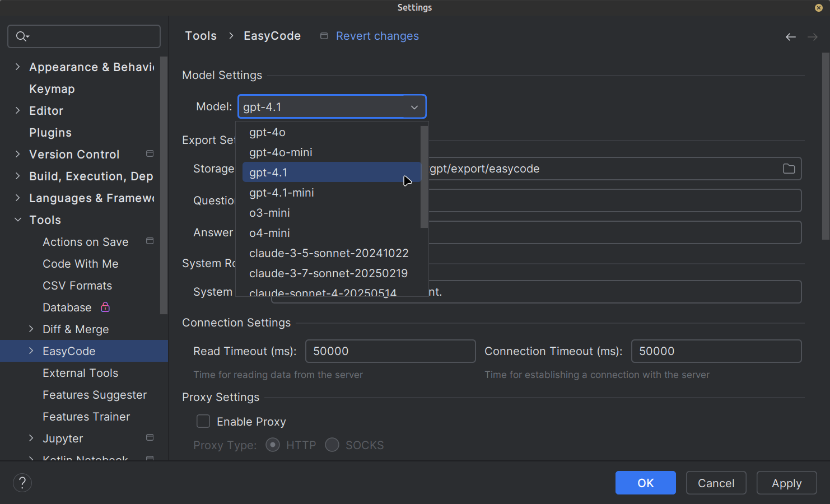This screenshot has width=830, height=504.
Task: Click the OK button
Action: coord(645,483)
